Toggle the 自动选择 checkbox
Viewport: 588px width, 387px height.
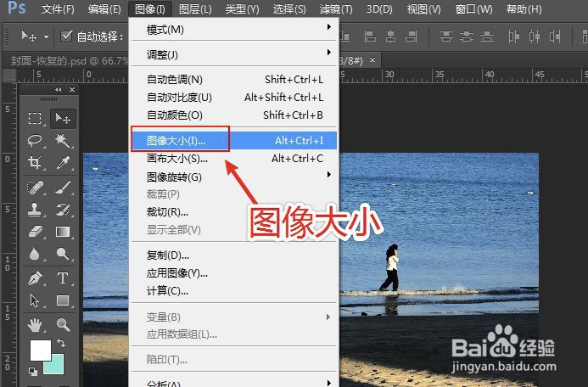tap(66, 36)
